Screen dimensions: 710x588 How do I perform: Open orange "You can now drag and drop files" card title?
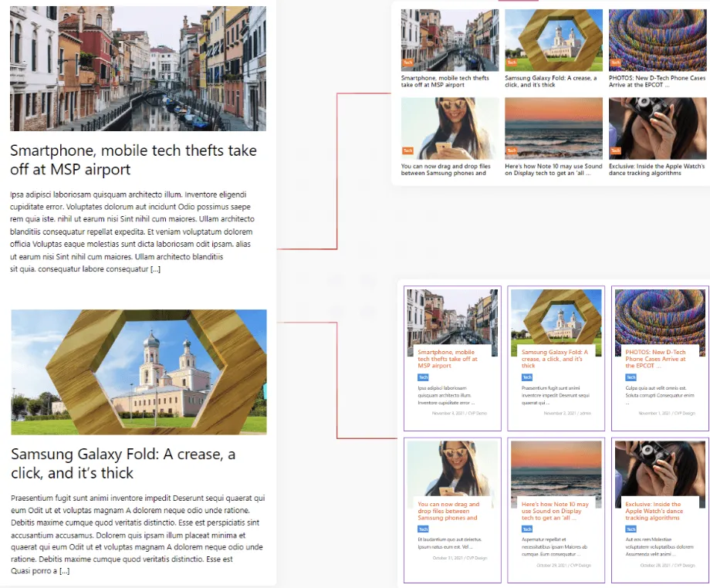(448, 511)
